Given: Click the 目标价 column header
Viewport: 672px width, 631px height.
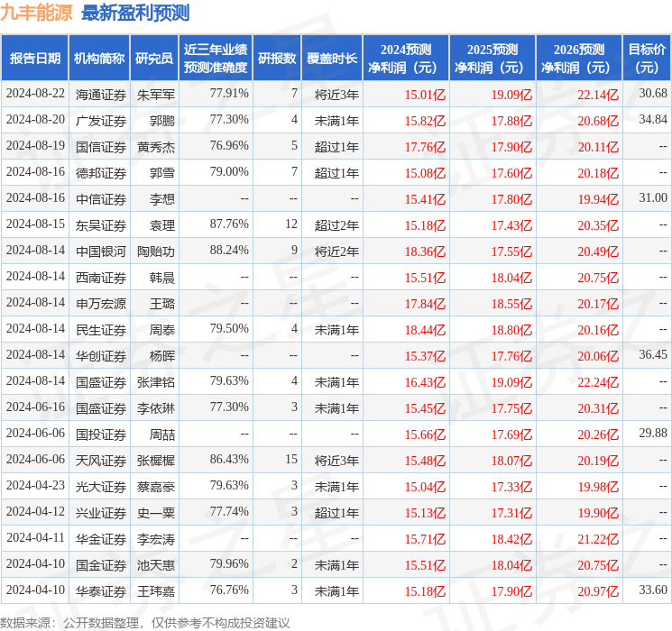Looking at the screenshot, I should [x=647, y=59].
